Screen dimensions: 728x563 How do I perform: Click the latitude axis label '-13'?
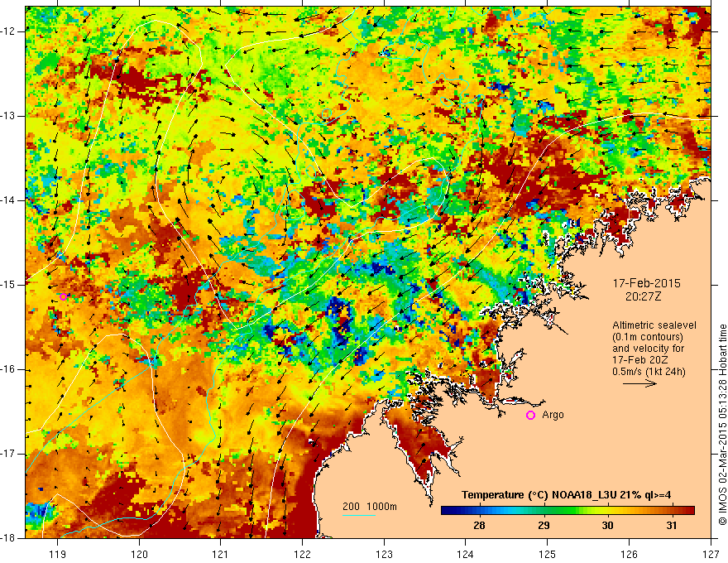(x=8, y=116)
